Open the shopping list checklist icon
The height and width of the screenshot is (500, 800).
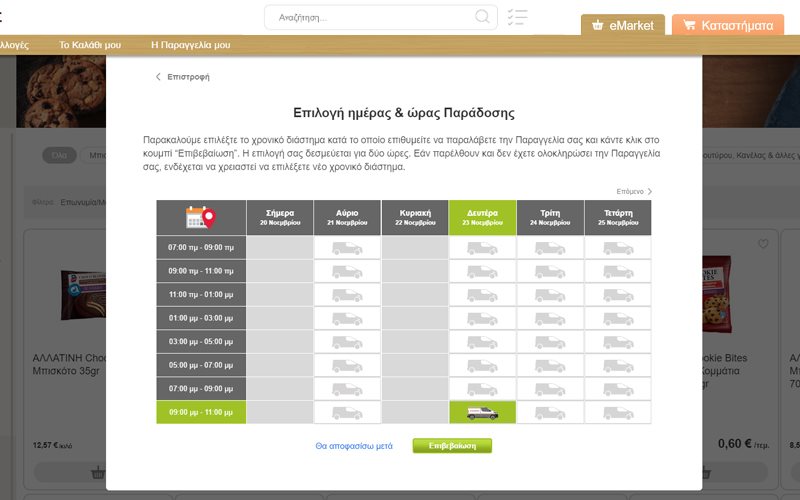[517, 17]
